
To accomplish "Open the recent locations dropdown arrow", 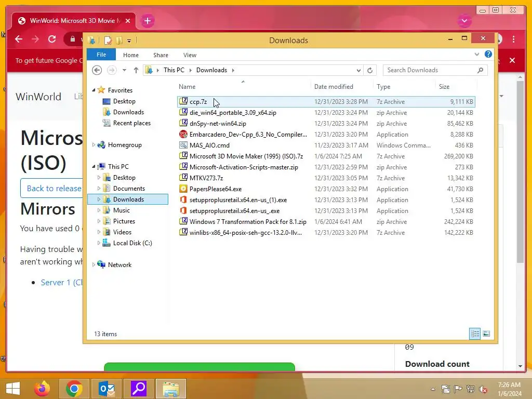I will click(x=125, y=70).
